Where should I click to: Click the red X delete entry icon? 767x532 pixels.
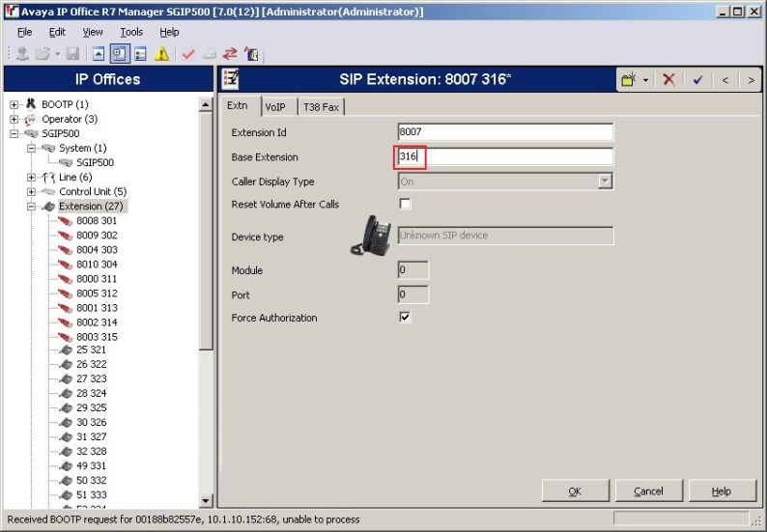(668, 79)
